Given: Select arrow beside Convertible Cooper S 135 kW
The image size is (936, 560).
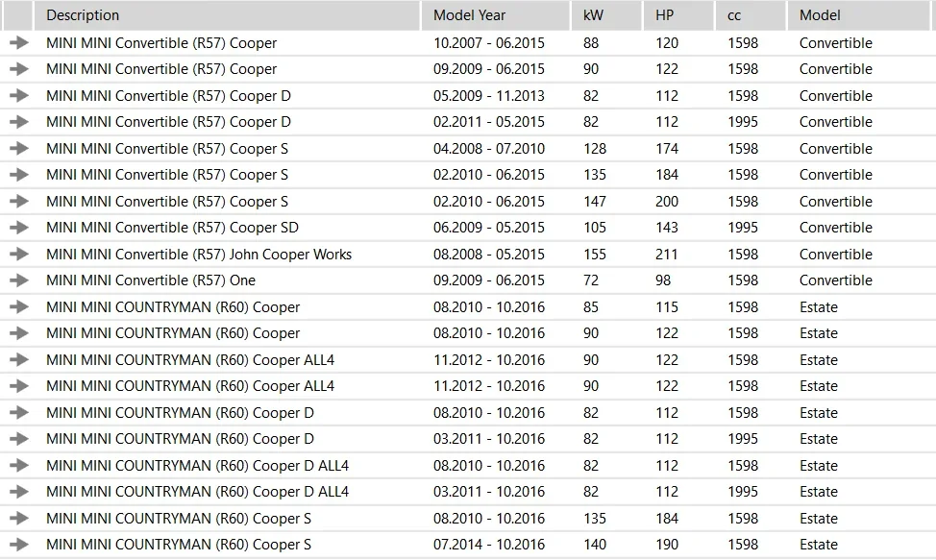Looking at the screenshot, I should (19, 175).
